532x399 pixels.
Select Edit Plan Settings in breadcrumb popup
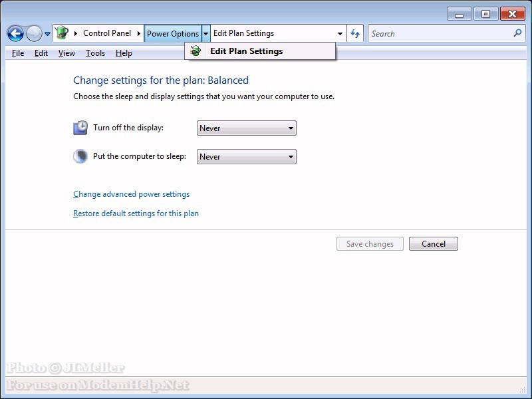coord(246,51)
